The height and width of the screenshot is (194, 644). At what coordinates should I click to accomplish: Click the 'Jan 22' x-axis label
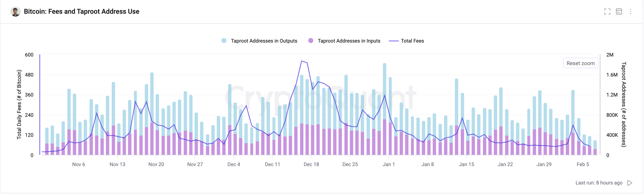tap(505, 164)
